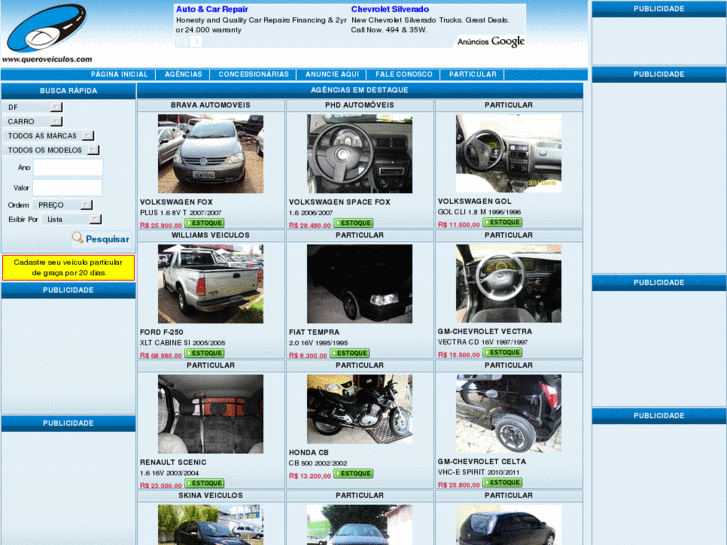Open the Honda CB motorcycle thumbnail
The image size is (727, 545).
pyautogui.click(x=359, y=409)
